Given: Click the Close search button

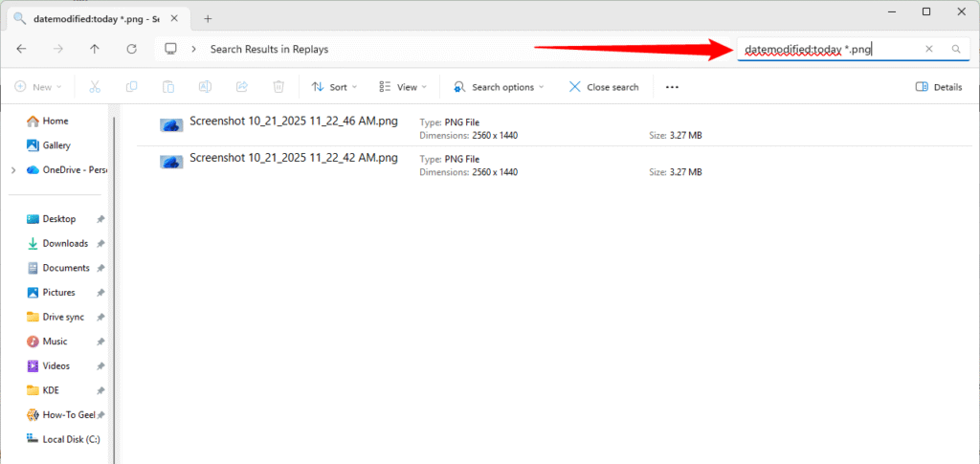Looking at the screenshot, I should pyautogui.click(x=604, y=87).
